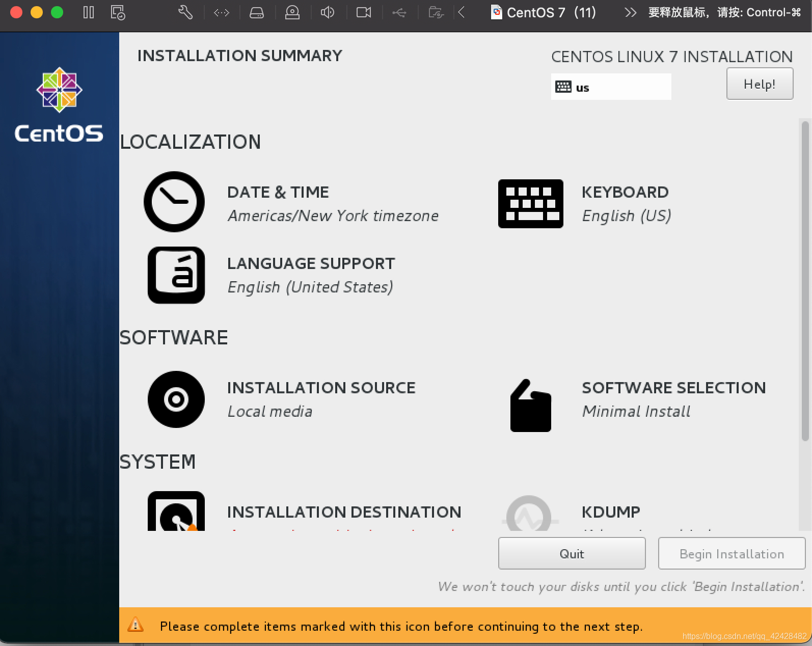This screenshot has width=812, height=646.
Task: Click the vertical scrollbar of the summary list
Action: click(x=805, y=281)
